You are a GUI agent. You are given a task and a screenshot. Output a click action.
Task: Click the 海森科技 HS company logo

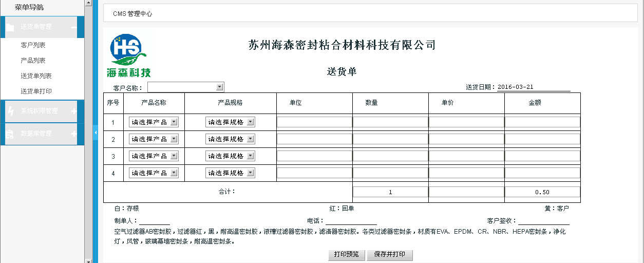pos(130,55)
